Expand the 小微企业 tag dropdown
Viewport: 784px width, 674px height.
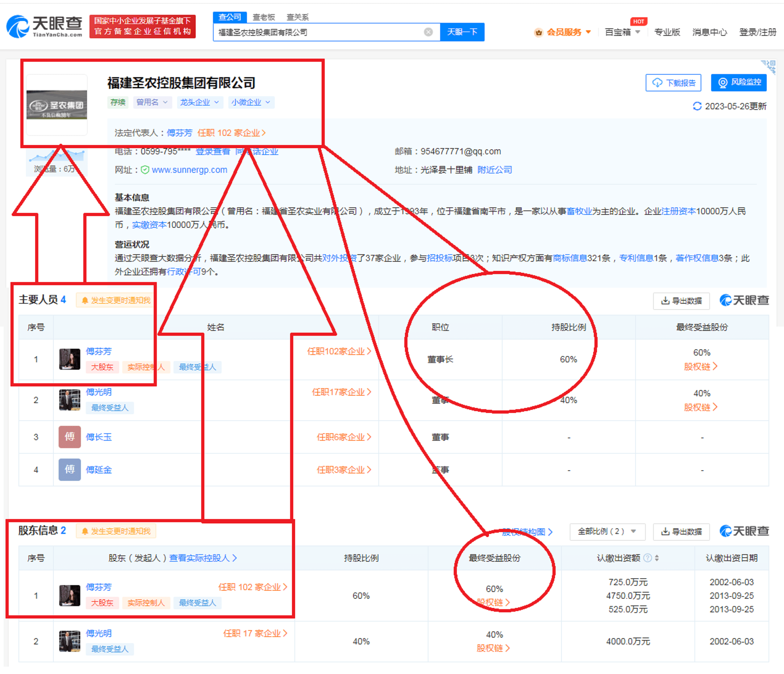[251, 102]
